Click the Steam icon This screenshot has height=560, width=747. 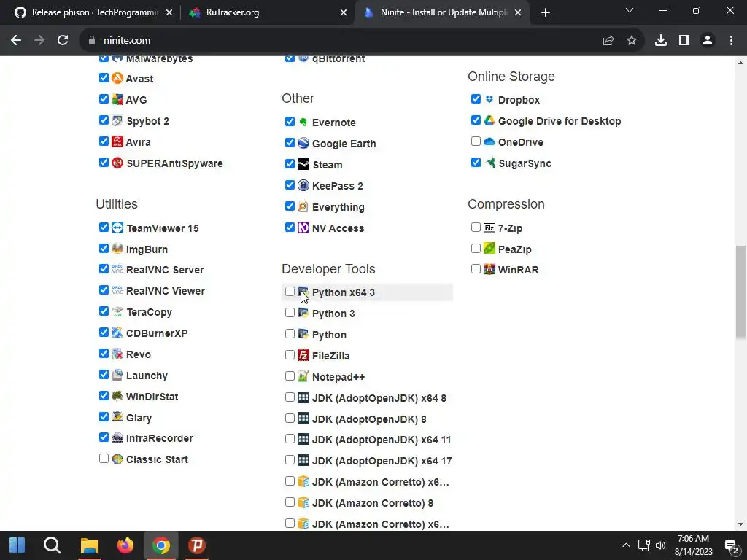click(303, 164)
